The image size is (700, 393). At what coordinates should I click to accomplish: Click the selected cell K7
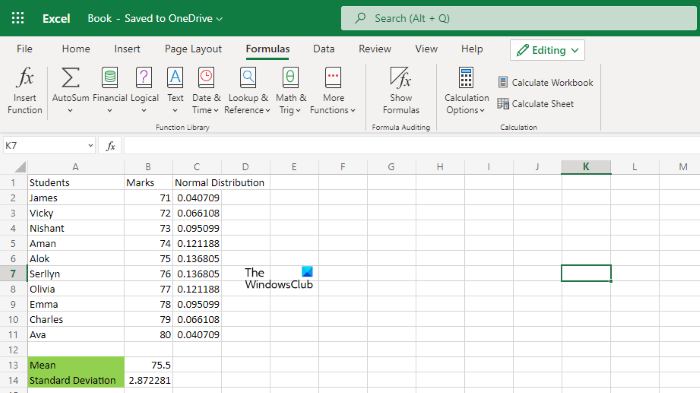pos(586,273)
